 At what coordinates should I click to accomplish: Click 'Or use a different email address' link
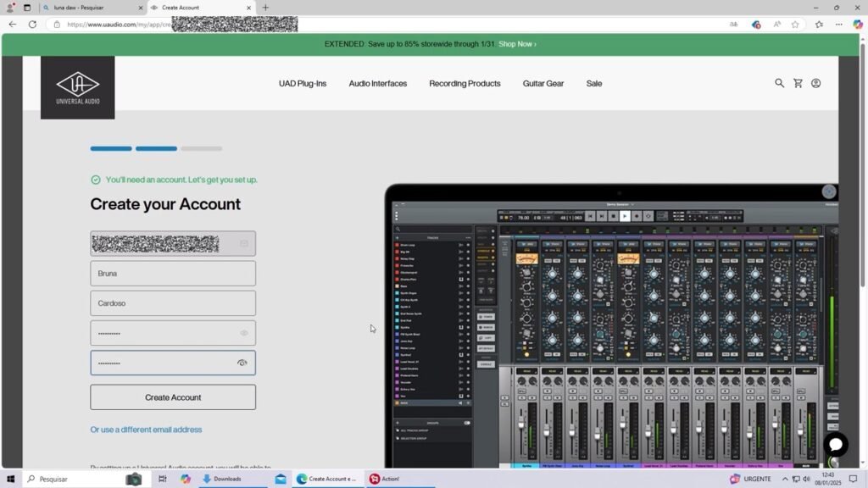coord(146,430)
